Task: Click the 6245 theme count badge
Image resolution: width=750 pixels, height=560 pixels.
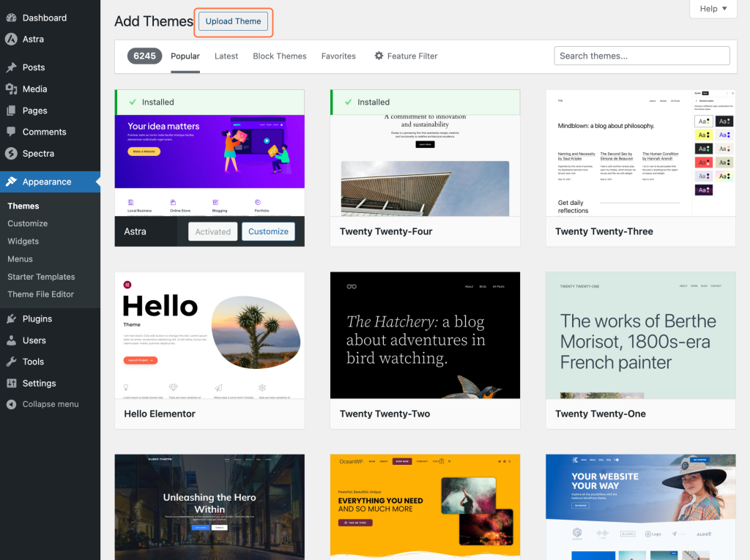Action: tap(144, 56)
